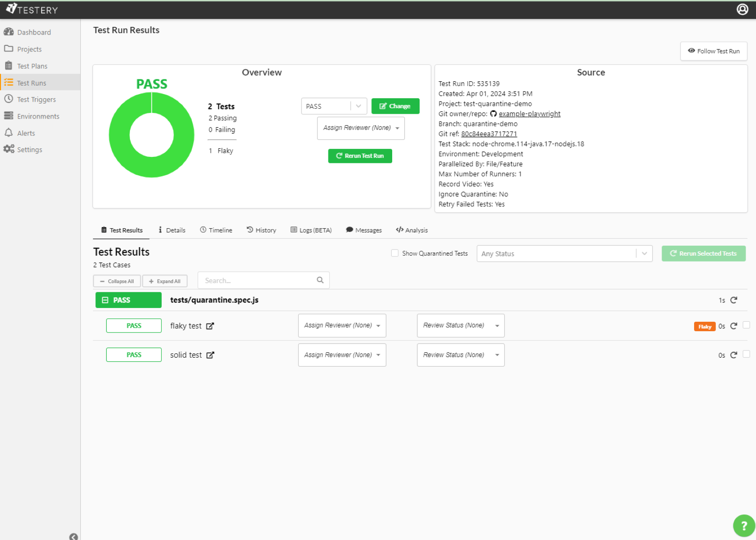Open Environments in the sidebar
This screenshot has height=540, width=756.
[x=38, y=116]
